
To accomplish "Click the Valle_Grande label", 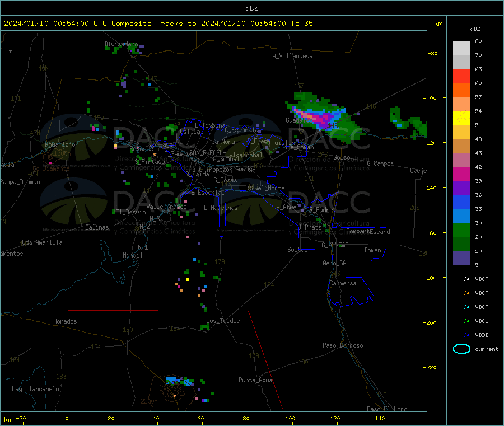I will [166, 207].
